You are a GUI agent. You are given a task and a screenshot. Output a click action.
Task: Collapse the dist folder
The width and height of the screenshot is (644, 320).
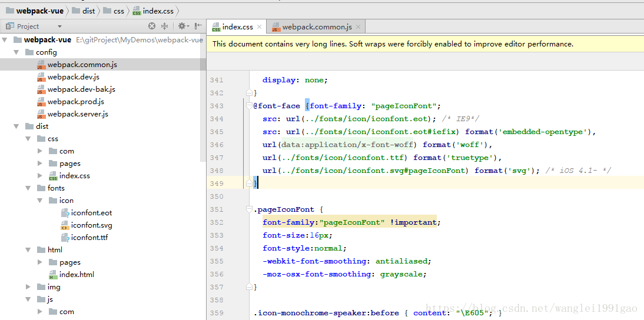point(16,126)
